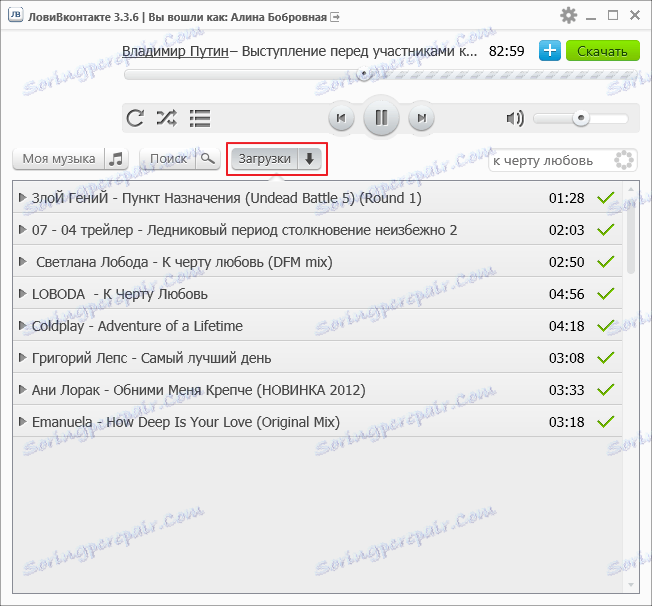Play 07 - 04 трейлер Ледниковый период track
652x606 pixels.
[22, 230]
